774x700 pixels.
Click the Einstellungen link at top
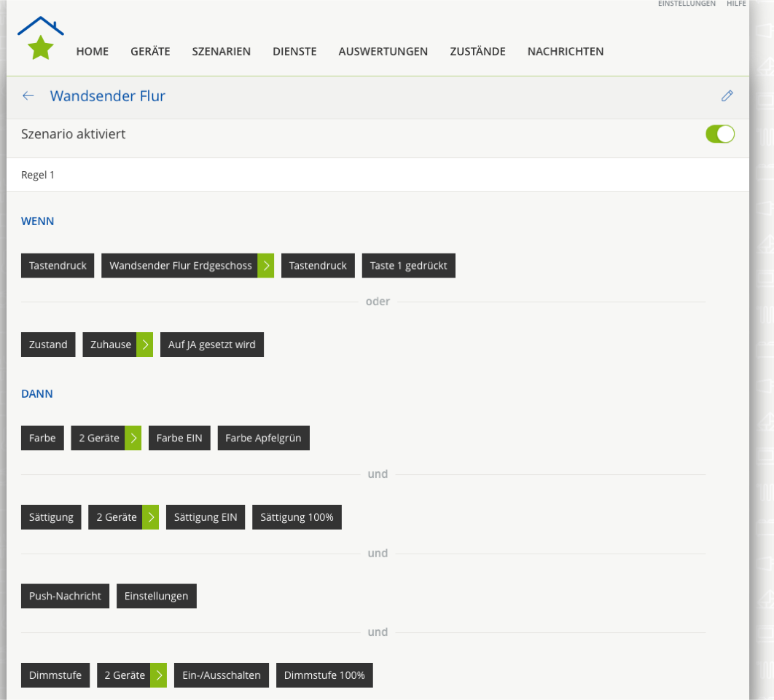687,4
